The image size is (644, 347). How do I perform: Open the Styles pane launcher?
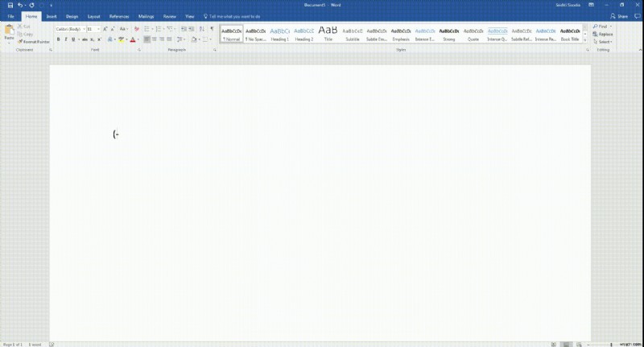tap(588, 50)
